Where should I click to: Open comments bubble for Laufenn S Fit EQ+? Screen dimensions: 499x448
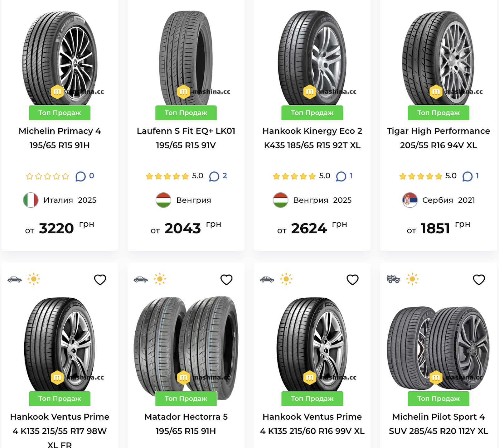[214, 176]
